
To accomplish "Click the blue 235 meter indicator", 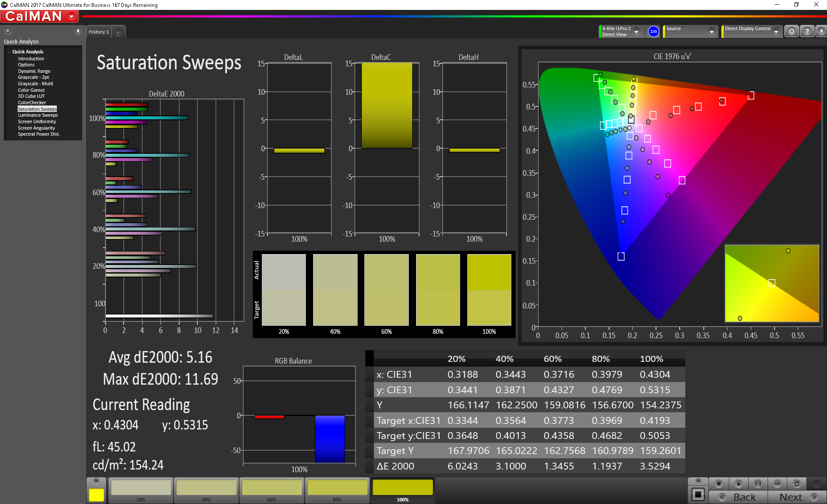I will pos(653,31).
